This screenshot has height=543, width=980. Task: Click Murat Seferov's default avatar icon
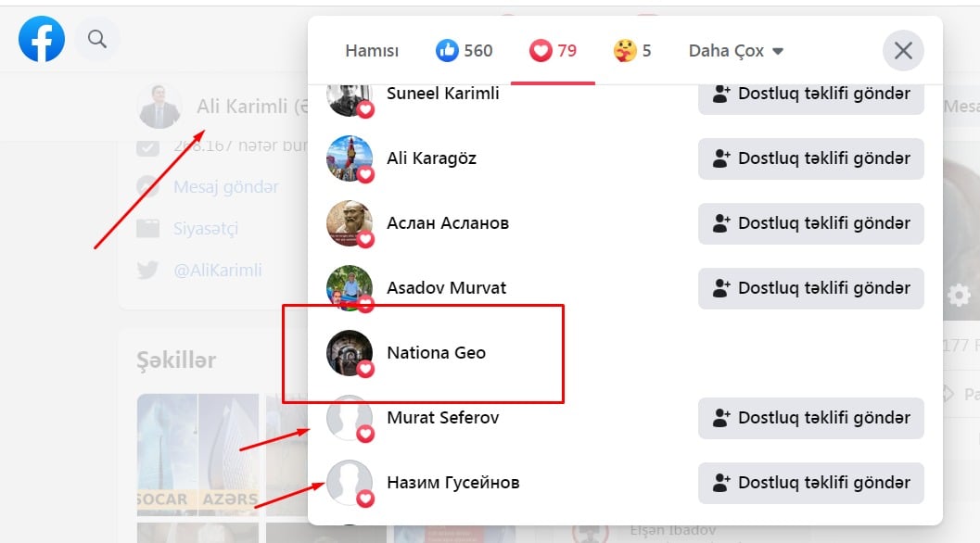[x=350, y=418]
